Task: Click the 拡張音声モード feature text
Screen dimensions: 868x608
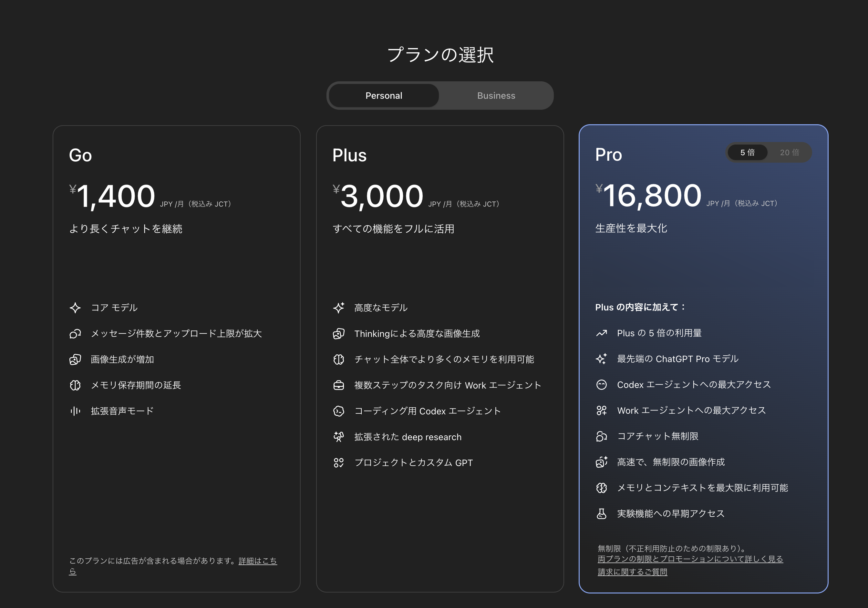Action: [x=122, y=411]
